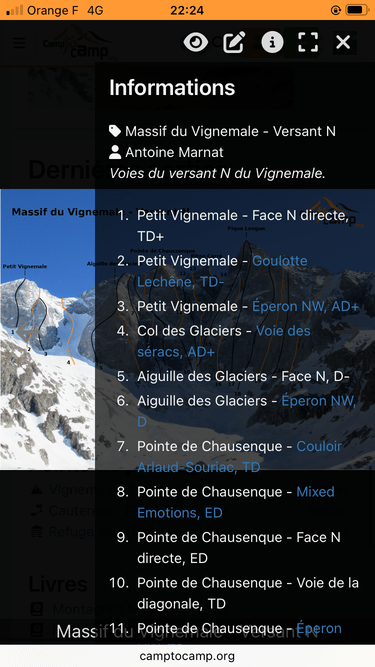Open the Mixed Emotions, ED link
This screenshot has width=375, height=667.
(236, 502)
